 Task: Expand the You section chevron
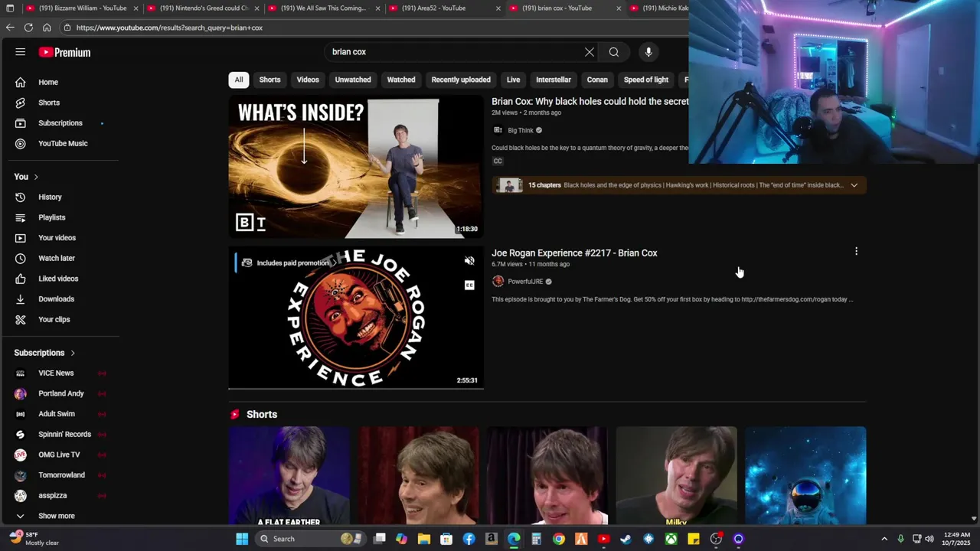tap(35, 177)
